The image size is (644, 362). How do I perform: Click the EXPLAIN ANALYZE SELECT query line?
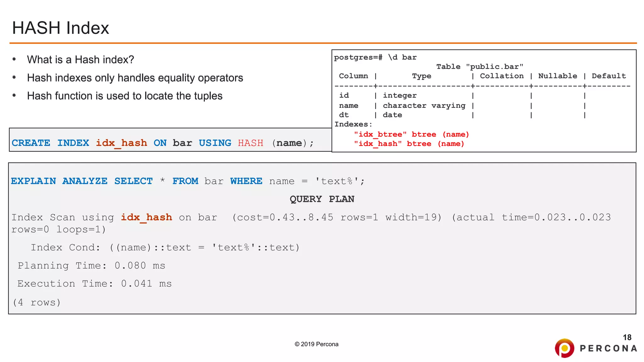point(187,181)
